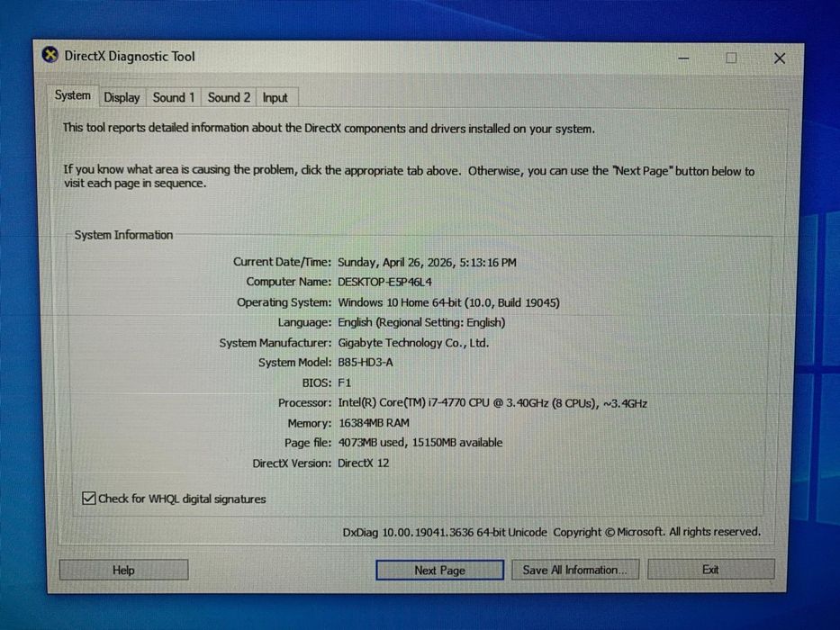
Task: Click the Exit button
Action: pyautogui.click(x=710, y=570)
